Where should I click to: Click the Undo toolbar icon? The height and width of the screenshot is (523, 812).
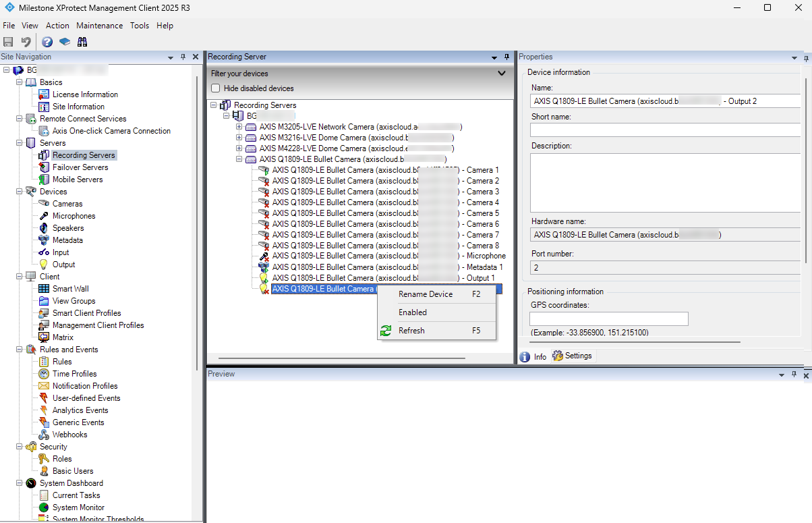click(26, 42)
